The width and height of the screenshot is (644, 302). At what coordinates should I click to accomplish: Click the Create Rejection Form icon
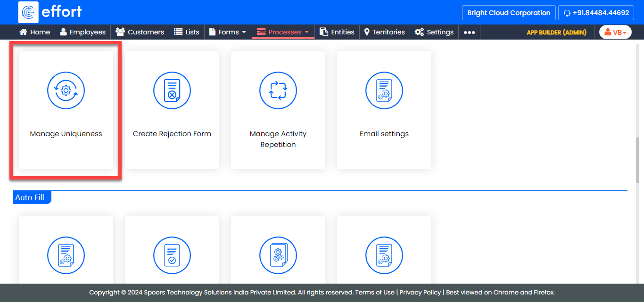pyautogui.click(x=172, y=91)
